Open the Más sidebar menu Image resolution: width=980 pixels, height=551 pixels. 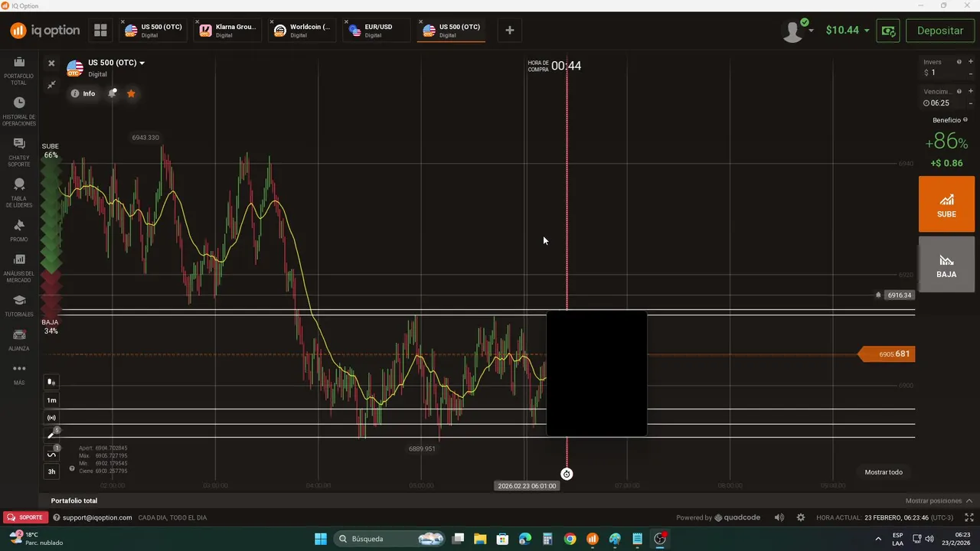[x=19, y=373]
